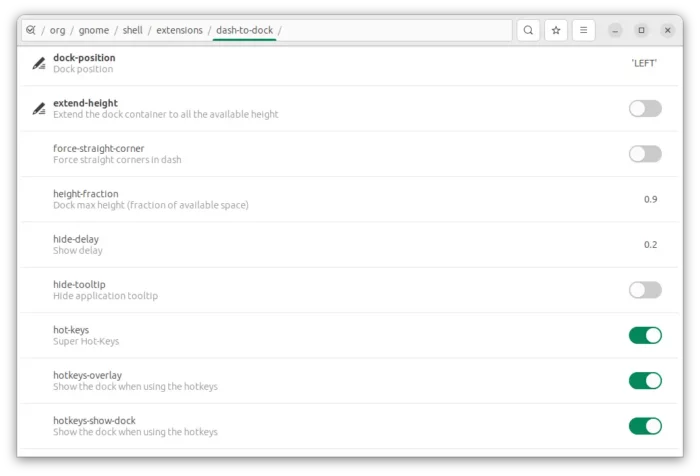The width and height of the screenshot is (700, 476).
Task: Open bookmarks with the star icon
Action: [x=556, y=30]
